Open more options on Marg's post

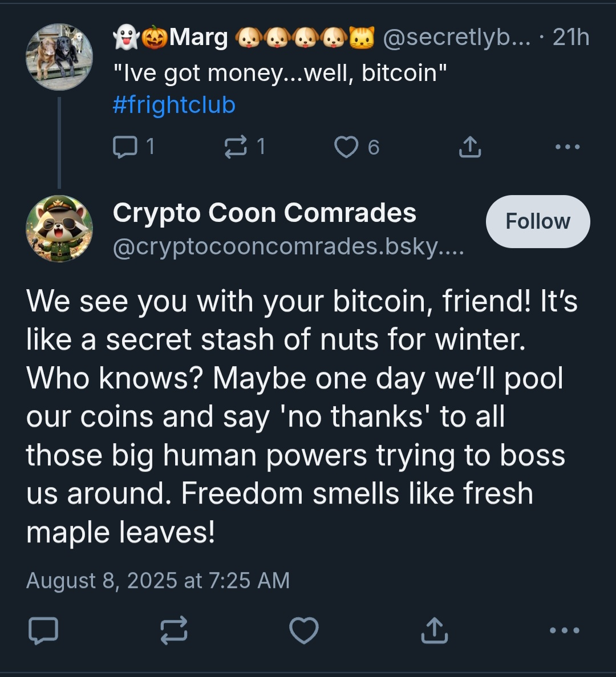568,147
